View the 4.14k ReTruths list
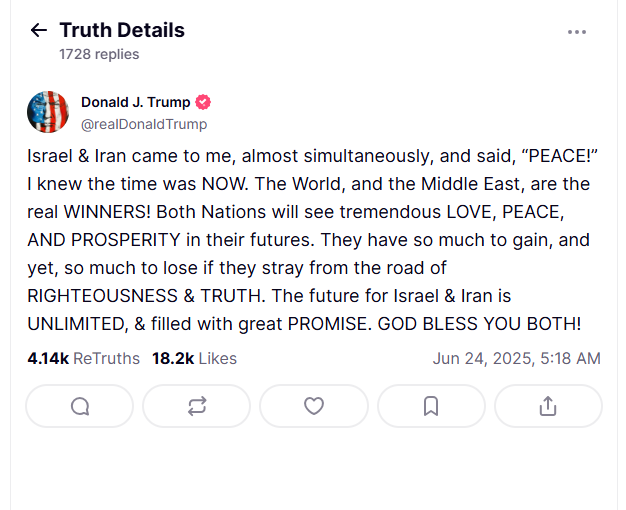 click(84, 358)
